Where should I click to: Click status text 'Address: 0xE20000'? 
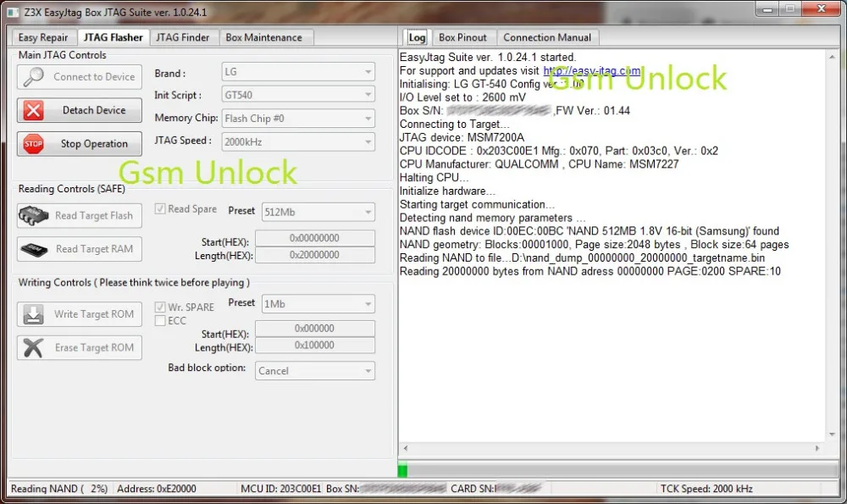tap(157, 489)
